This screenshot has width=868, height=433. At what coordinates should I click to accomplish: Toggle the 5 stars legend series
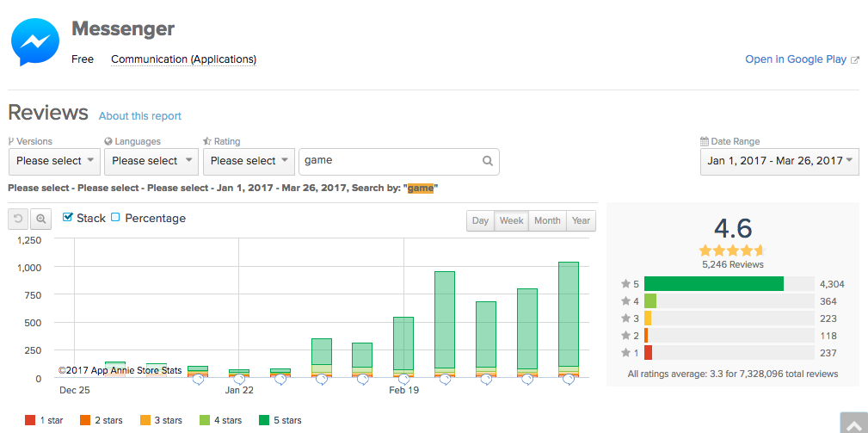click(x=280, y=420)
